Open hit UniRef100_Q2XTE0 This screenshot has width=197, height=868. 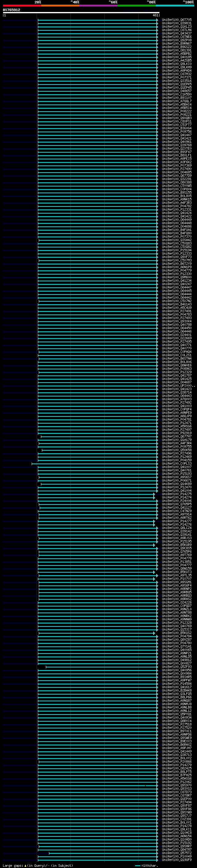tap(176, 149)
